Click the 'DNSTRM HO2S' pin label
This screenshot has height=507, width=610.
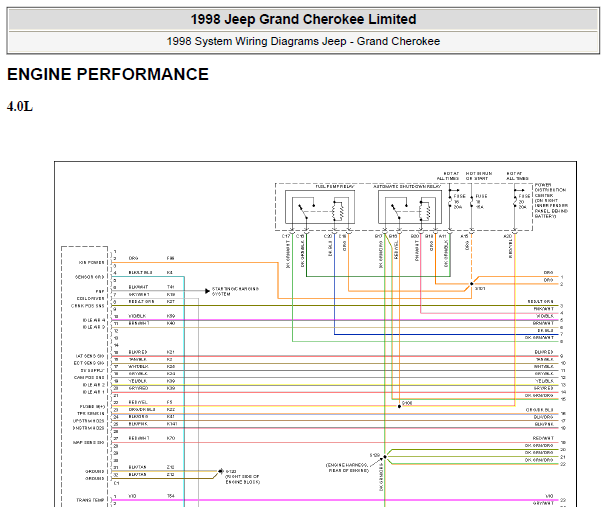point(88,428)
